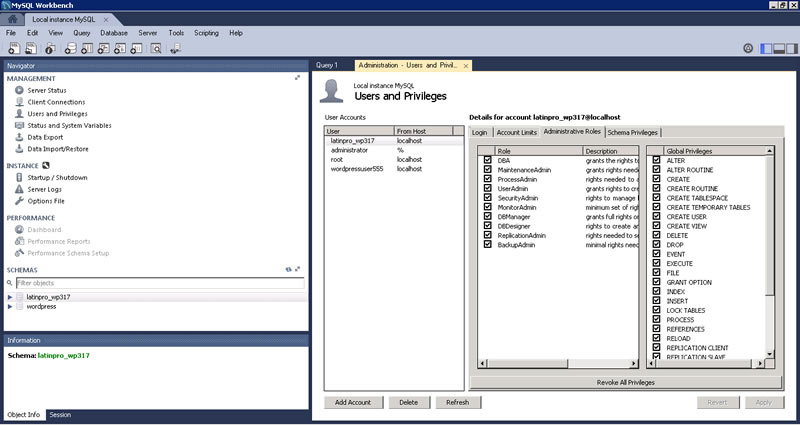Close the Administration - Users and Privileges tab
Viewport: 800px width, 425px height.
tap(466, 66)
